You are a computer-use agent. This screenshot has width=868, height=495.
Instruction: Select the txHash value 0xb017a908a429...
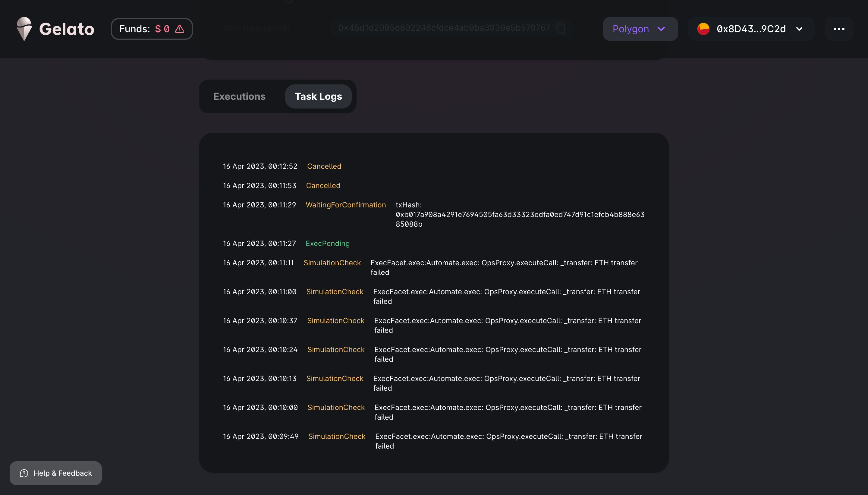pyautogui.click(x=520, y=219)
